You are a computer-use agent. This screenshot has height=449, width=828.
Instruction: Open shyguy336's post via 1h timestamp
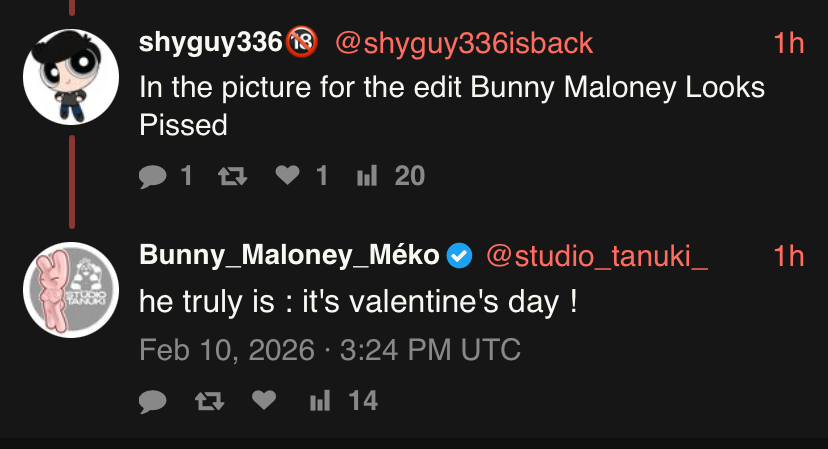click(789, 43)
